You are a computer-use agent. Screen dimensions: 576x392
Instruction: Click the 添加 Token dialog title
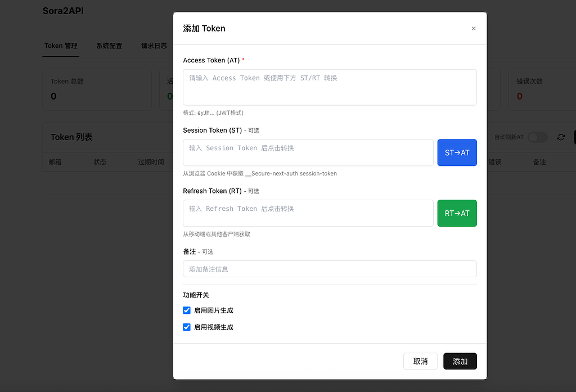204,28
